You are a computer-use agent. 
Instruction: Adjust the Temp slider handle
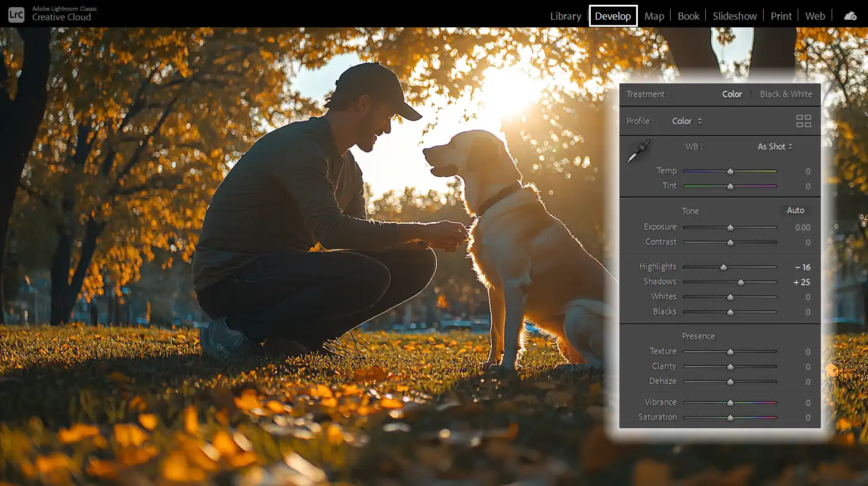[x=730, y=172]
